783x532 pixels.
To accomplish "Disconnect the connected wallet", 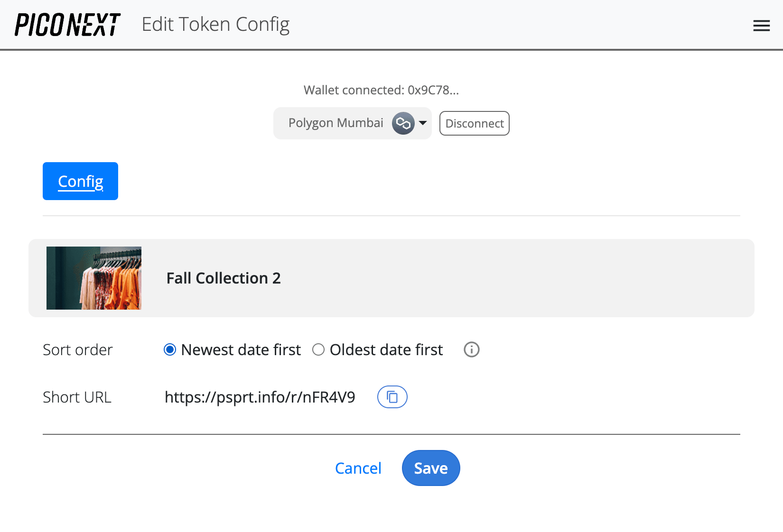I will (474, 123).
